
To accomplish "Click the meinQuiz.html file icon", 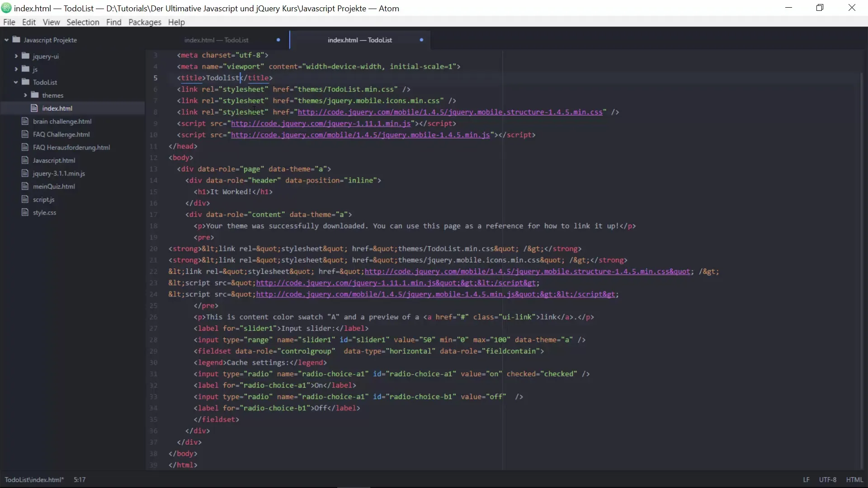I will point(25,187).
